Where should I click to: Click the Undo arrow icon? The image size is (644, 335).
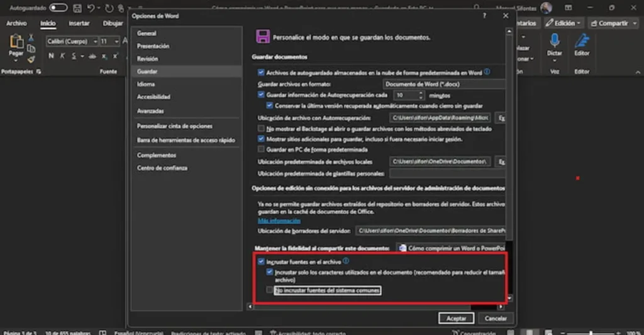pyautogui.click(x=91, y=8)
